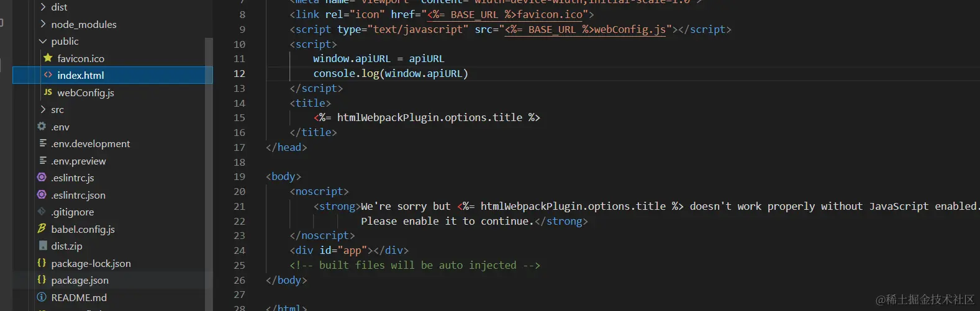
Task: Click the opening body tag
Action: tap(283, 176)
